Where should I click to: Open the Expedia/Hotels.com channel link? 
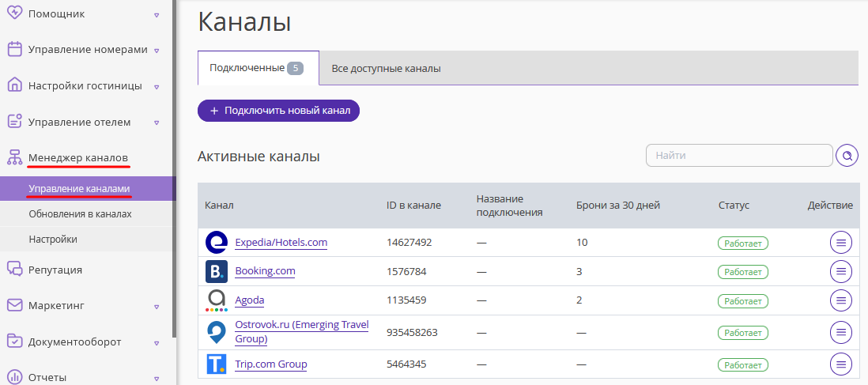[281, 243]
